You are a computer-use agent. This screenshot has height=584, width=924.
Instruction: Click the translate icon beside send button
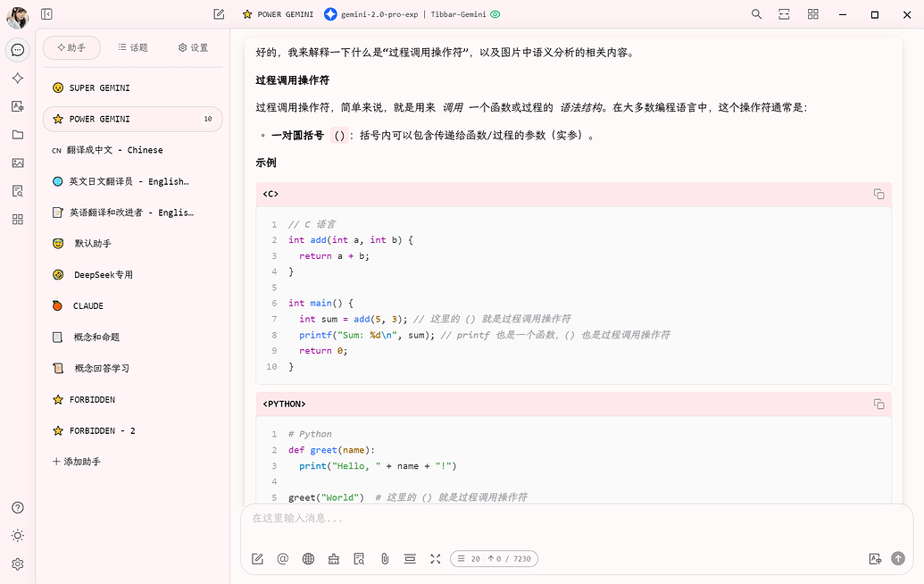pyautogui.click(x=875, y=559)
